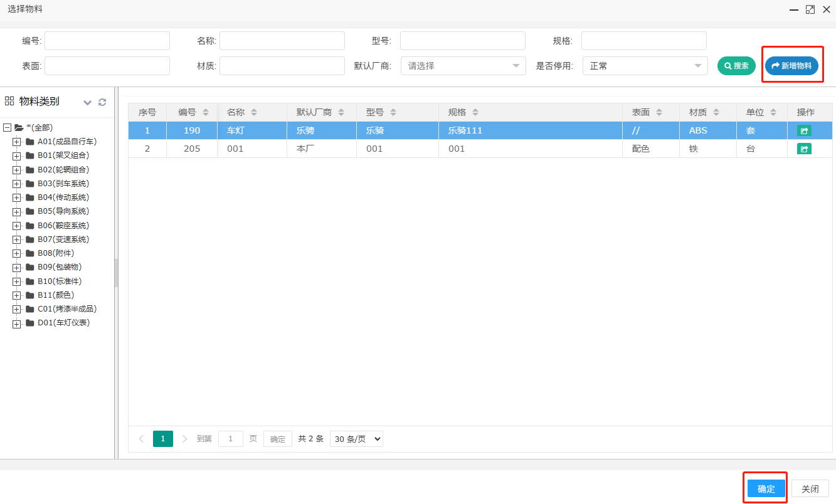Maximize the 选择物料 dialog window
Screen dimensions: 836x504
point(810,9)
